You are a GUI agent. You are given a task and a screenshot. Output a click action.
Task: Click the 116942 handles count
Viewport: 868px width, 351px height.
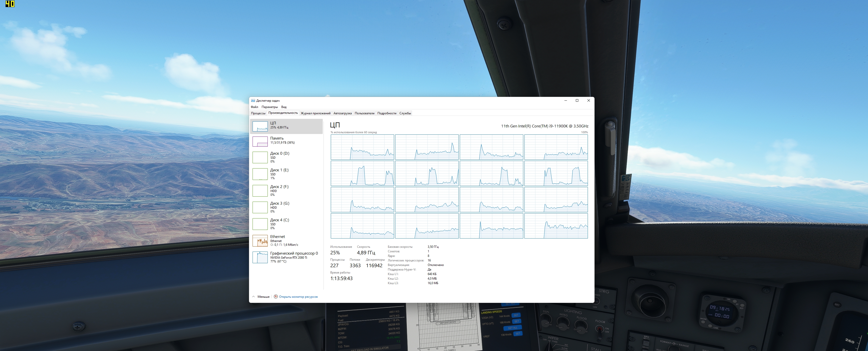click(374, 265)
